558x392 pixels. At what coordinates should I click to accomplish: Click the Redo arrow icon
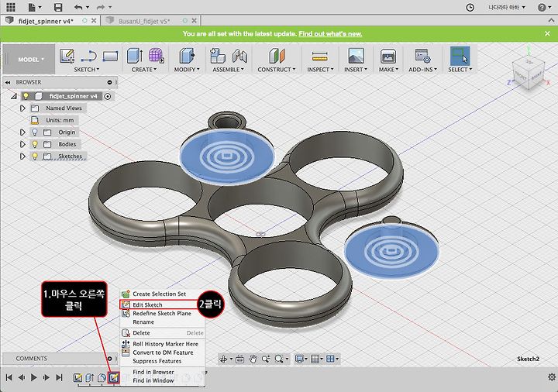101,7
